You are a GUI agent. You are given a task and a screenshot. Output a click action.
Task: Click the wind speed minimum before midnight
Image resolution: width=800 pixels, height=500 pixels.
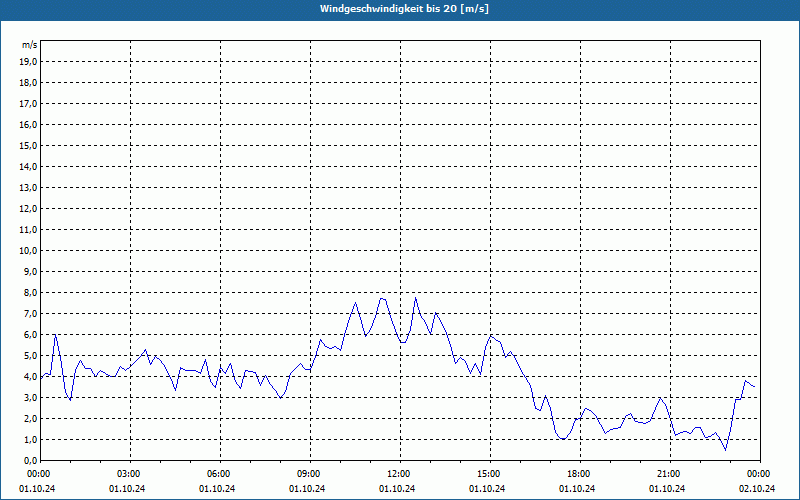pyautogui.click(x=726, y=450)
